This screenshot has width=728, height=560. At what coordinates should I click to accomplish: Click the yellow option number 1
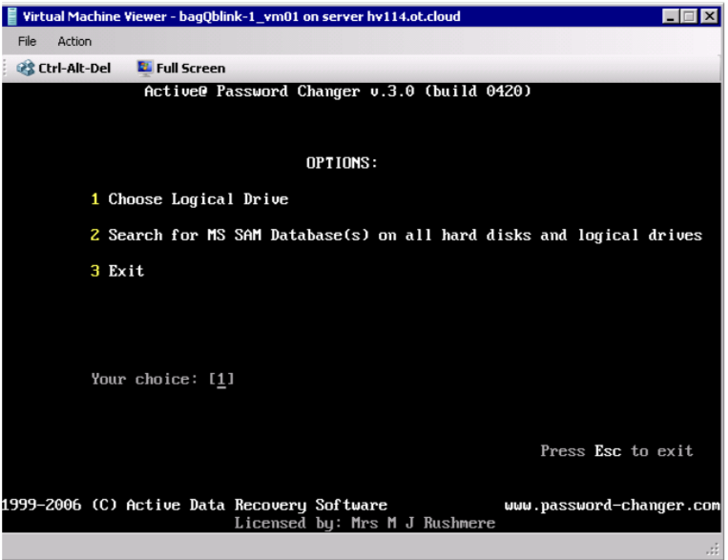click(x=95, y=199)
